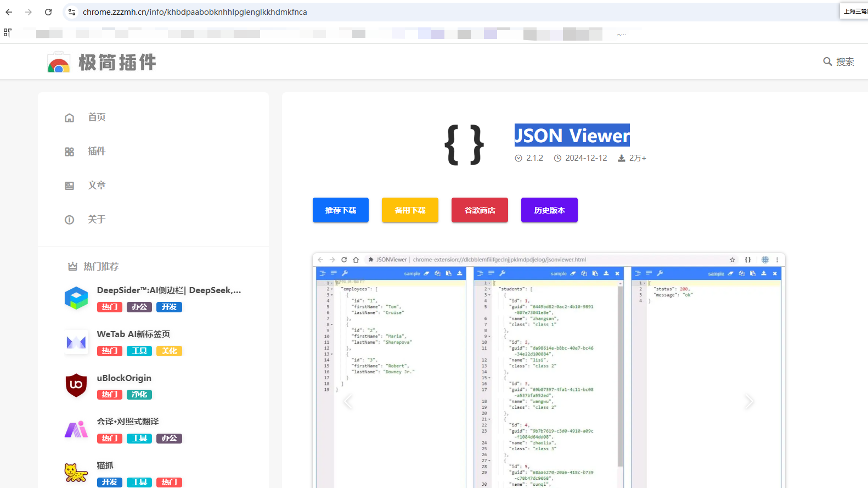This screenshot has height=488, width=868.
Task: Click the JSON Viewer screenshot preview image
Action: [549, 371]
